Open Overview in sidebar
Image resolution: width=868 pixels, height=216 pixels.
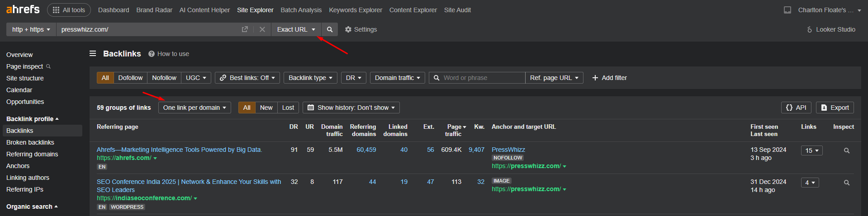click(19, 55)
